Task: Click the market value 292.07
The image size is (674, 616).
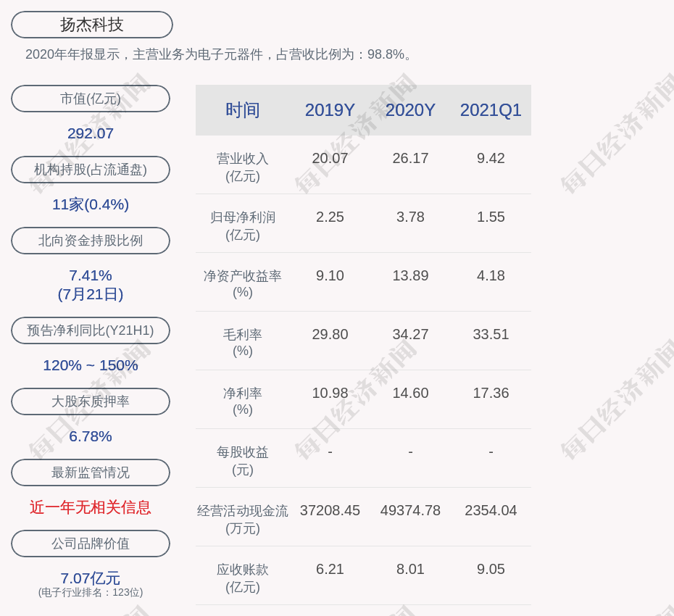Action: 91,133
